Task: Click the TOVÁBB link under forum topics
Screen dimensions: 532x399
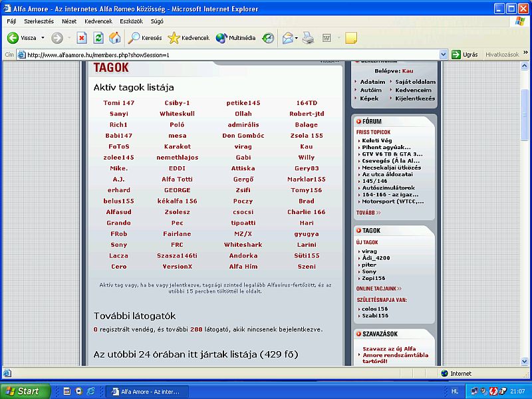Action: tap(368, 212)
